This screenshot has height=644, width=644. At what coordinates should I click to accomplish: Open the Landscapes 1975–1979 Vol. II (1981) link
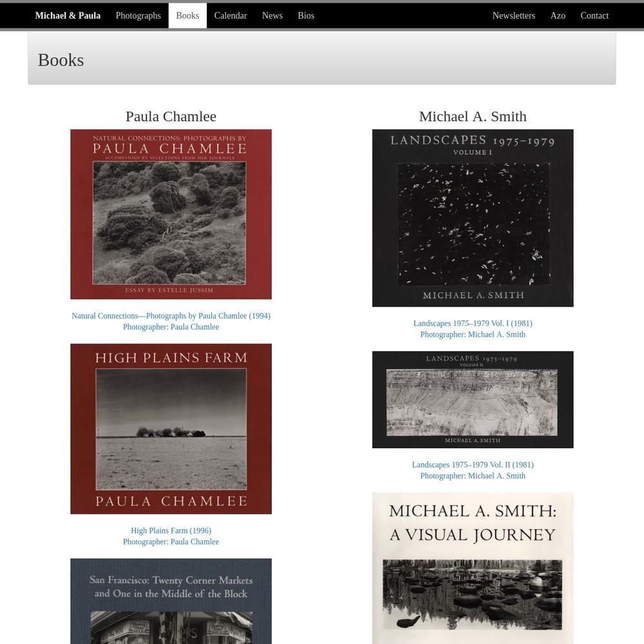click(x=473, y=464)
